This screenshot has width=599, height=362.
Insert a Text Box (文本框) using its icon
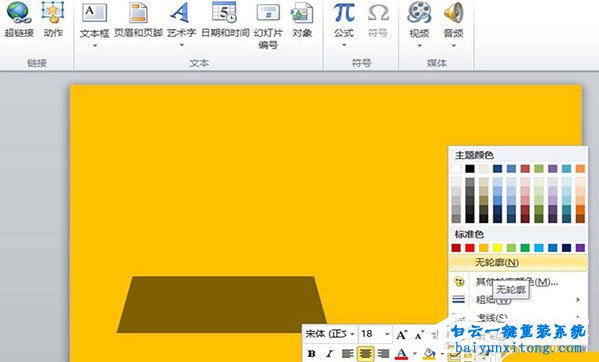point(94,13)
